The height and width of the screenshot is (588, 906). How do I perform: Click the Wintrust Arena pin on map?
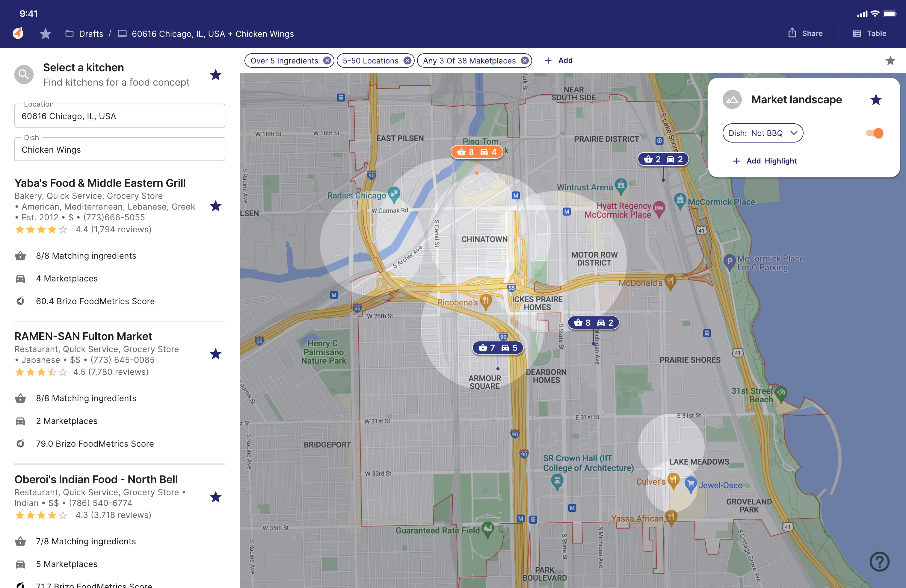[621, 186]
